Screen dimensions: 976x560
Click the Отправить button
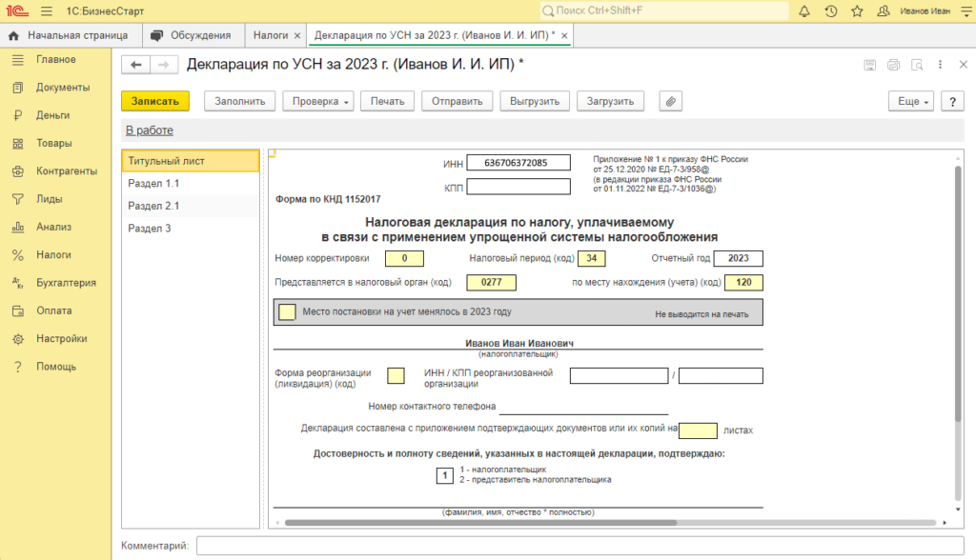[x=457, y=101]
